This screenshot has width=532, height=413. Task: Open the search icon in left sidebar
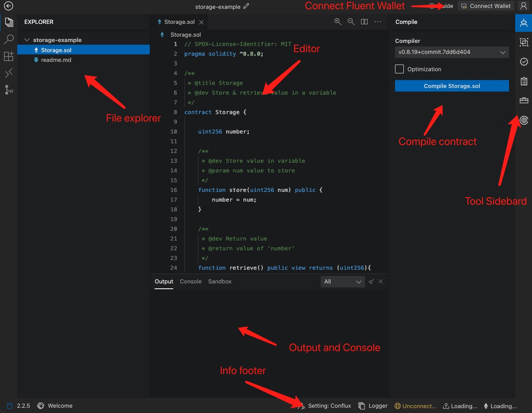(x=8, y=39)
